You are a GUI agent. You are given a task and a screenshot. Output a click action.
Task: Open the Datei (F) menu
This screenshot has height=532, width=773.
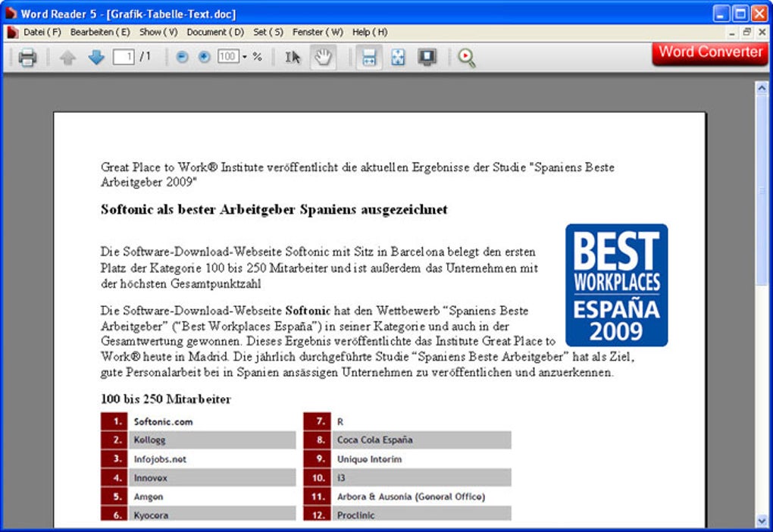[42, 32]
